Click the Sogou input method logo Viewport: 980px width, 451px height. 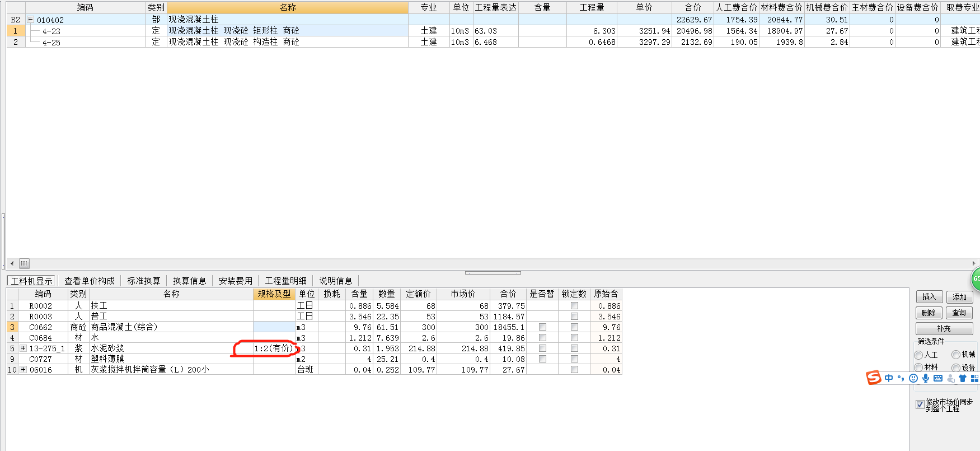point(873,378)
